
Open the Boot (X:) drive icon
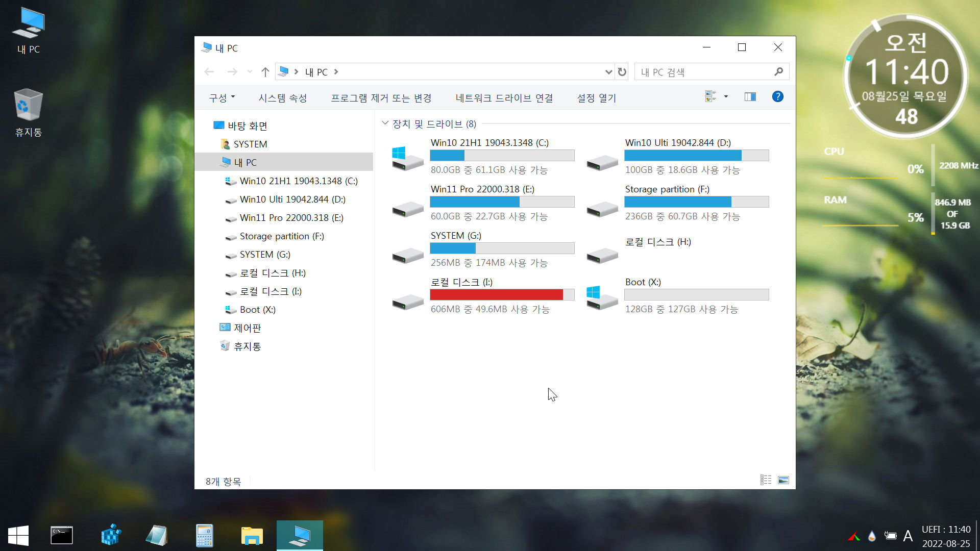[x=602, y=298]
